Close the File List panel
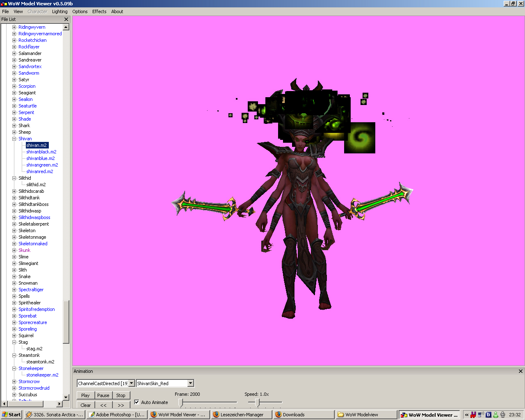 coord(66,19)
